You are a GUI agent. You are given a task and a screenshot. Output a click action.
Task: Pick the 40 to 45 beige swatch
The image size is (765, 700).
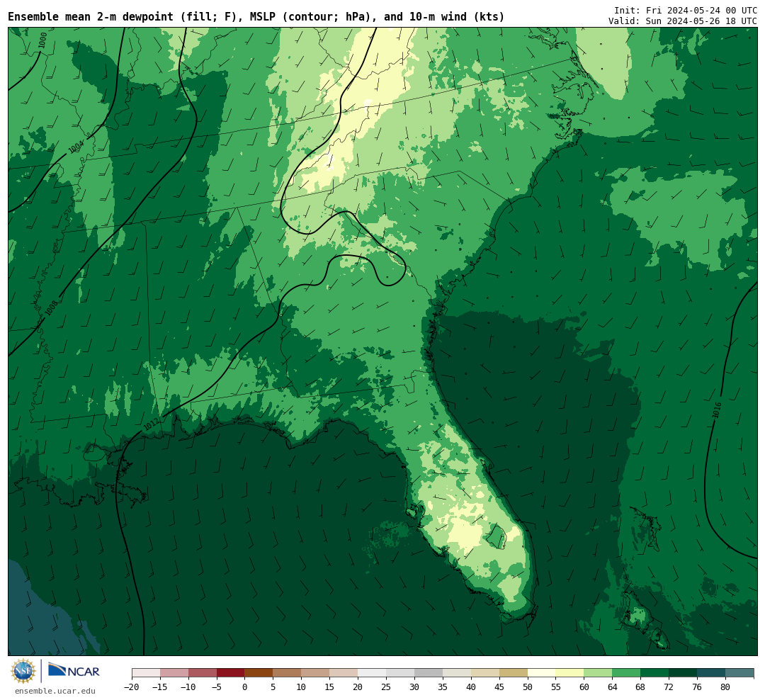(485, 673)
